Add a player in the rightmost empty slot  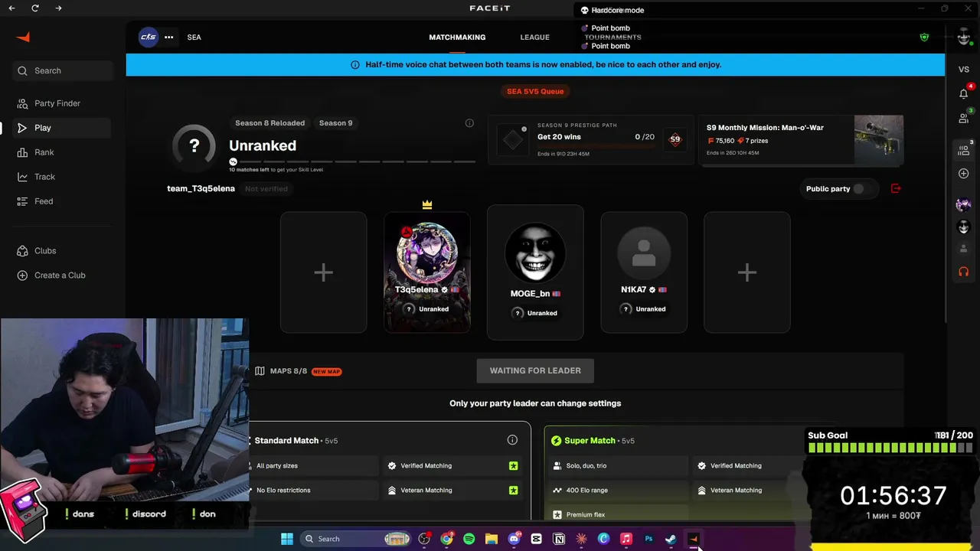[x=747, y=272]
